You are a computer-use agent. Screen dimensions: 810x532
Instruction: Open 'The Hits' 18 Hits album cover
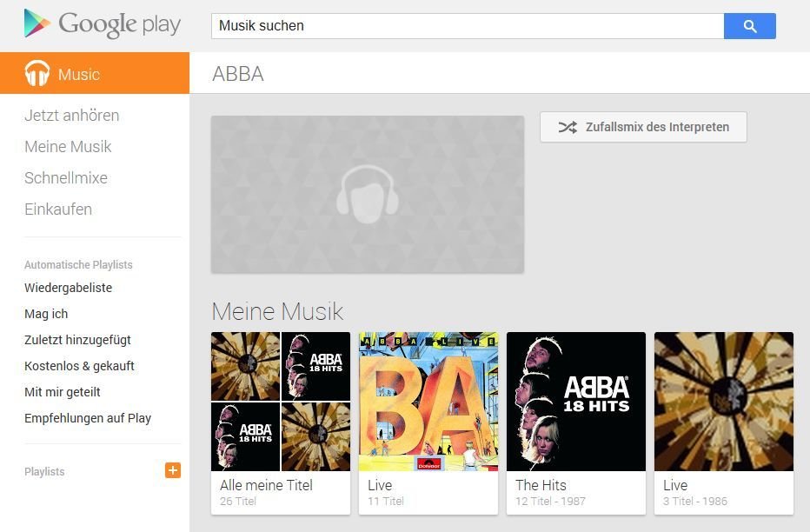click(576, 402)
